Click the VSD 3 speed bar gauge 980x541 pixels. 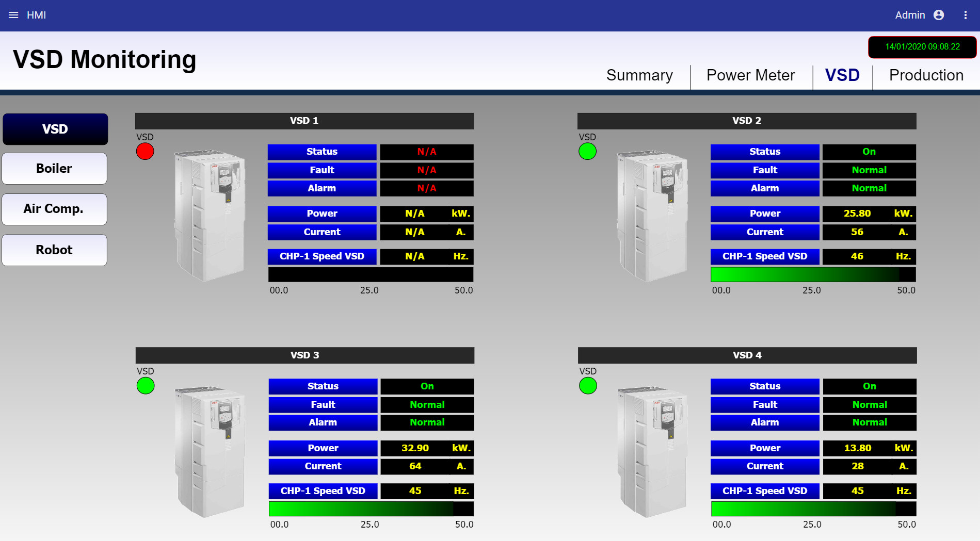point(371,509)
